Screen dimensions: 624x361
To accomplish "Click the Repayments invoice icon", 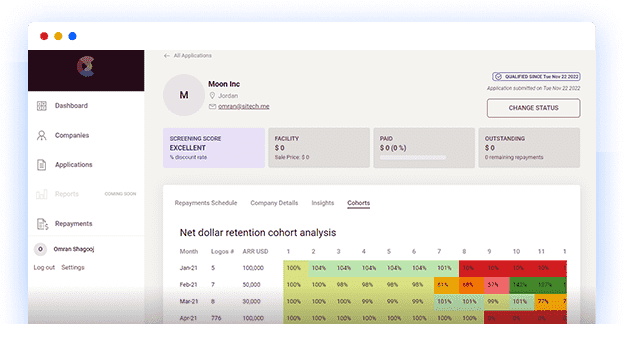I will [42, 224].
